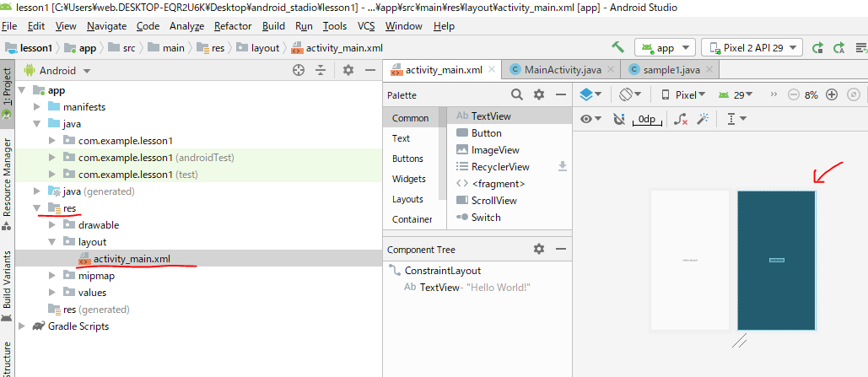Select the blueprint layout preview
868x377 pixels.
click(x=776, y=260)
